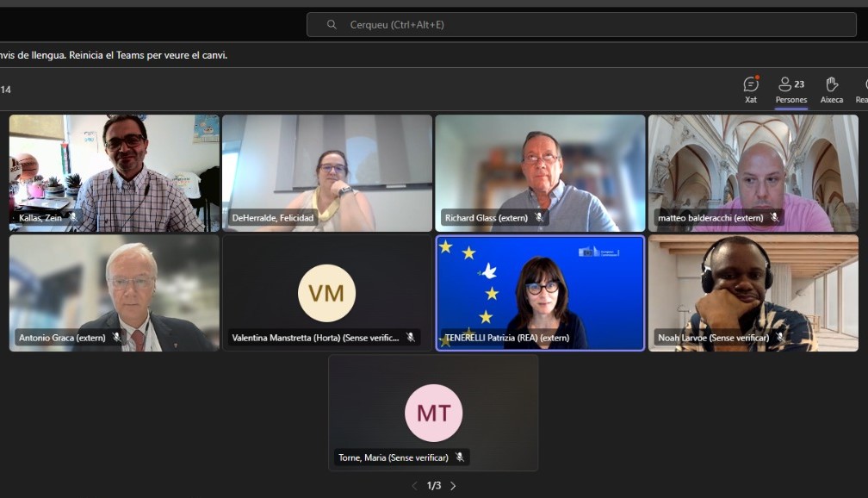The width and height of the screenshot is (868, 498).
Task: Open the Persones participants panel
Action: [790, 89]
